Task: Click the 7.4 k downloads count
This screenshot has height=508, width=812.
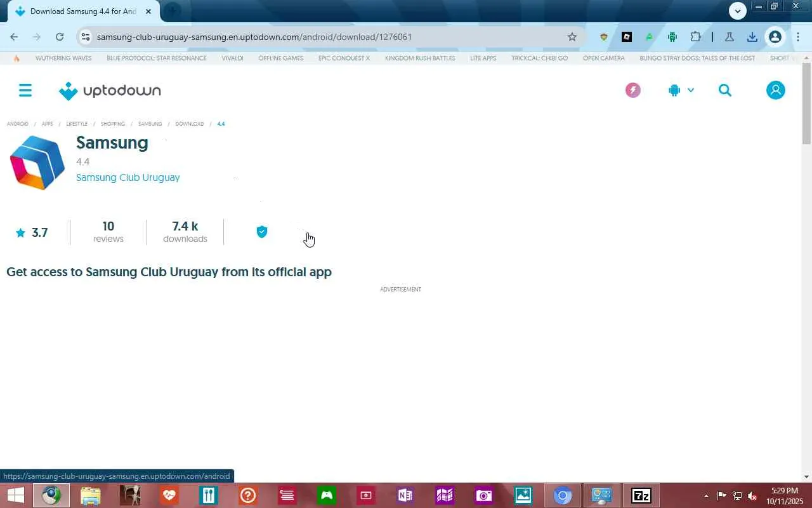Action: 185,232
